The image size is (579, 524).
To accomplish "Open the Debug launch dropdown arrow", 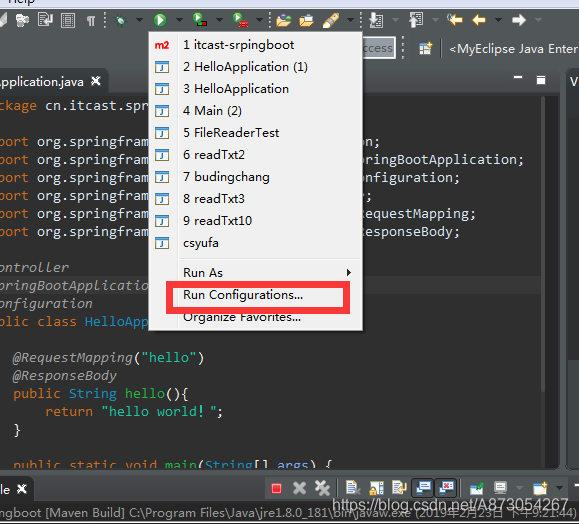I will [x=139, y=20].
